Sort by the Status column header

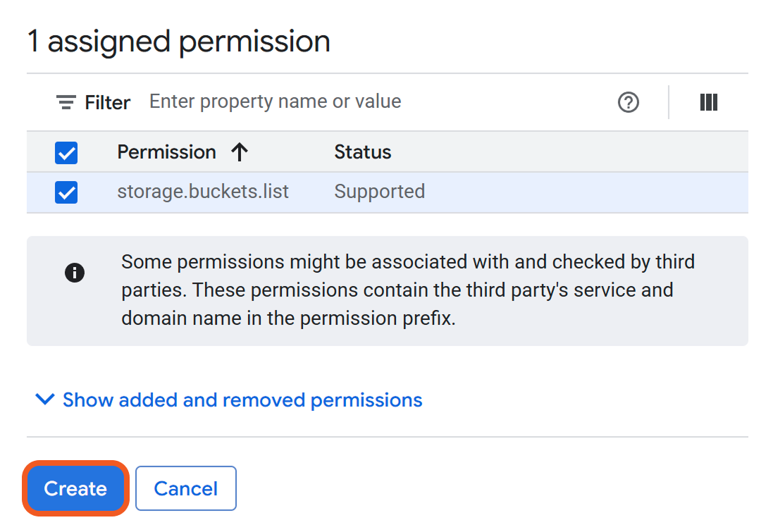(362, 152)
